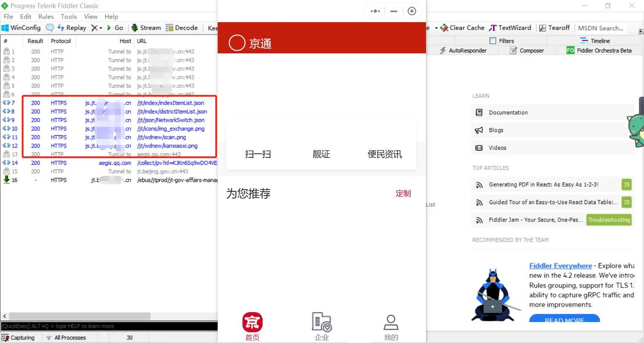The image size is (644, 343).
Task: Tap 扫一扫 scan entry
Action: [x=258, y=154]
